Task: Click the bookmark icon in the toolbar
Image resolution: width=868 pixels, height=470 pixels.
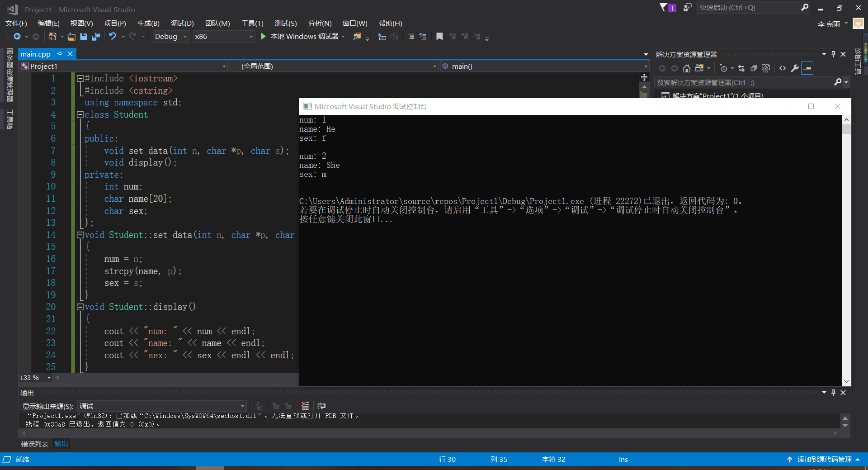Action: click(x=439, y=37)
